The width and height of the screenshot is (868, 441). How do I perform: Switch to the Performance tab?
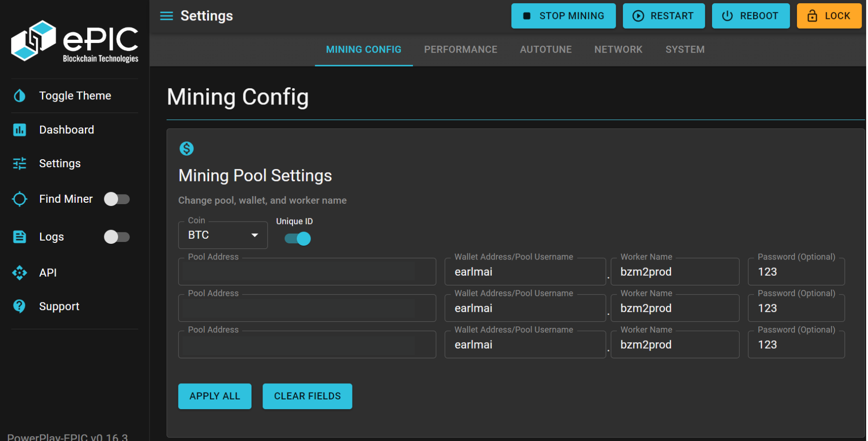point(460,49)
